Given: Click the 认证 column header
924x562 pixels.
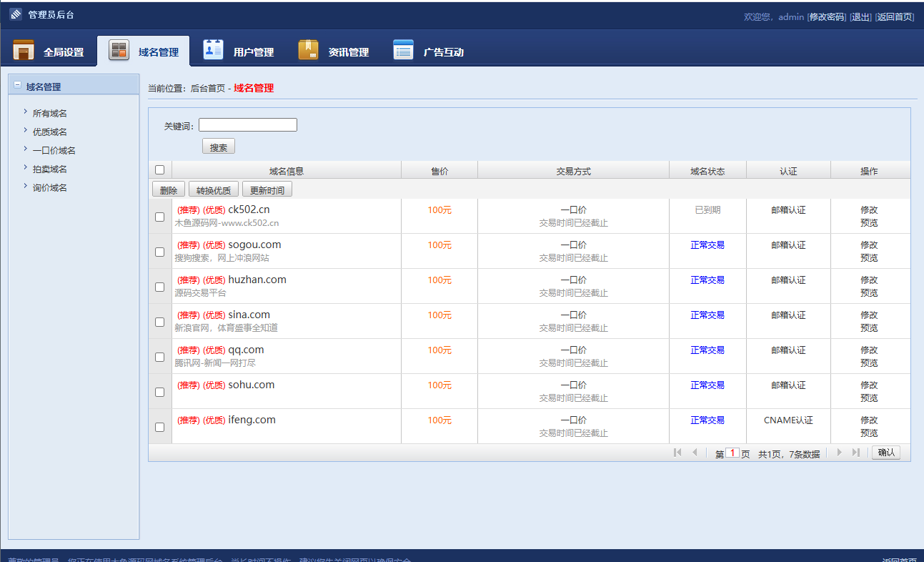Looking at the screenshot, I should click(x=788, y=171).
